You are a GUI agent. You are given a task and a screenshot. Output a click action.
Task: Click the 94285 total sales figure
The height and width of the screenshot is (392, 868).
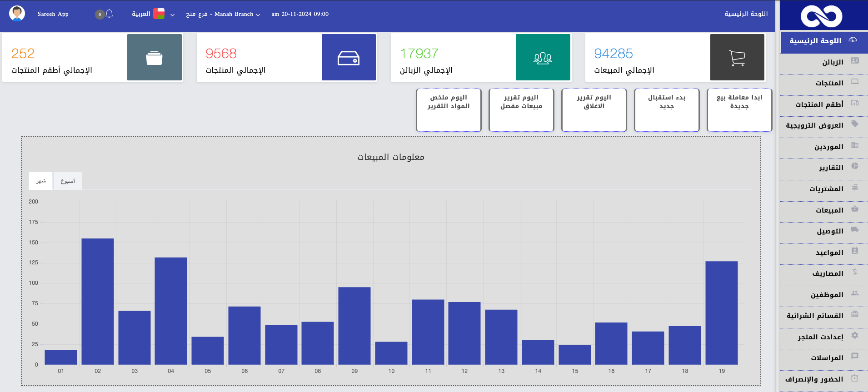[x=614, y=54]
